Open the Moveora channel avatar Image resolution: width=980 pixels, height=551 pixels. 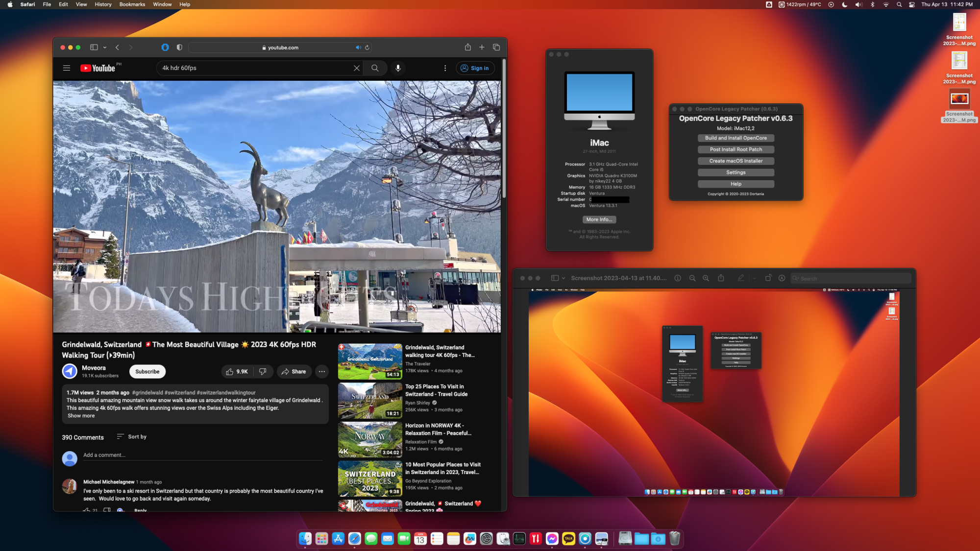tap(70, 371)
